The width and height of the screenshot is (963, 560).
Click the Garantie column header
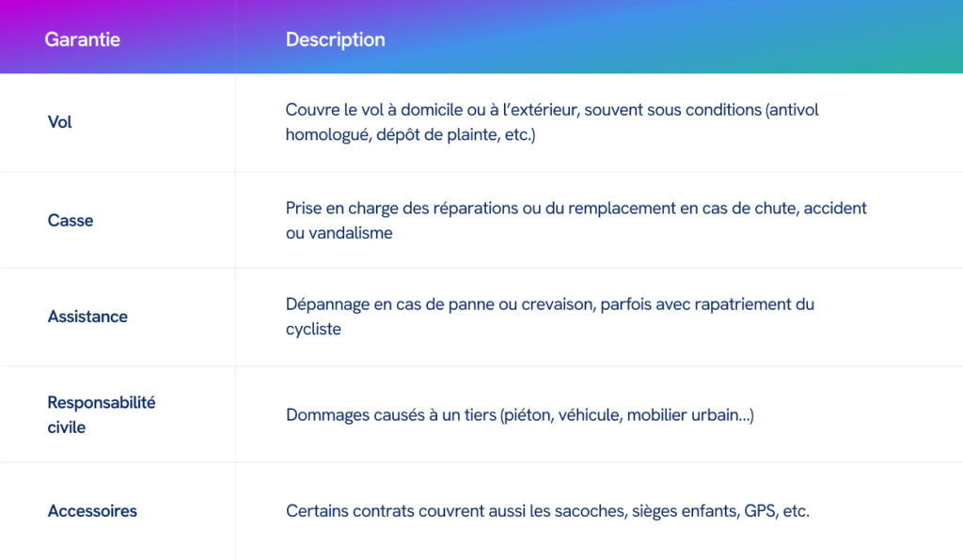83,39
